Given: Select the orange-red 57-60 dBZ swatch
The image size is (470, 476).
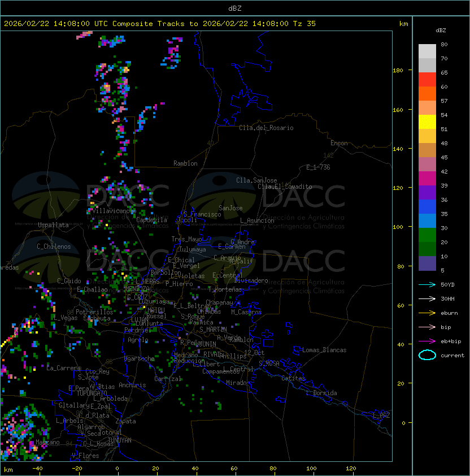Looking at the screenshot, I should (x=427, y=93).
